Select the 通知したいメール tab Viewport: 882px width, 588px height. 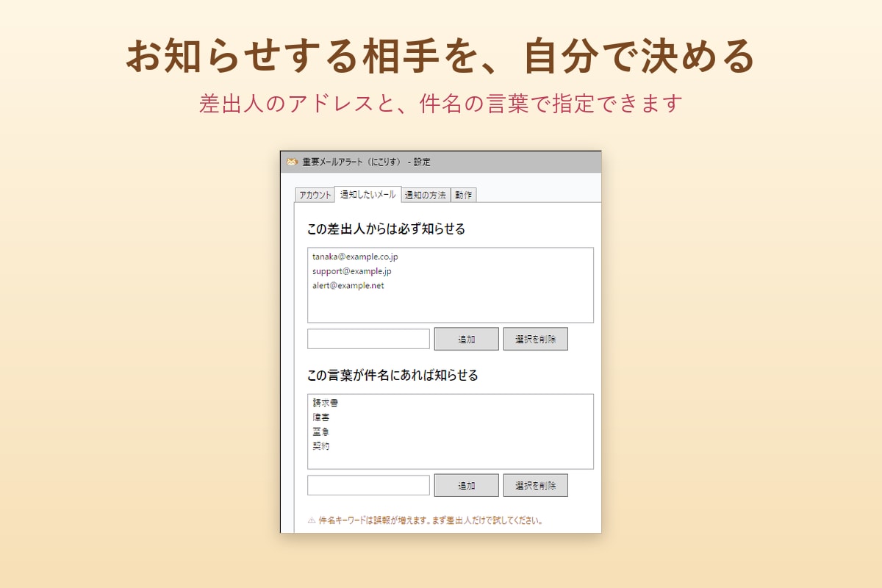[x=367, y=194]
